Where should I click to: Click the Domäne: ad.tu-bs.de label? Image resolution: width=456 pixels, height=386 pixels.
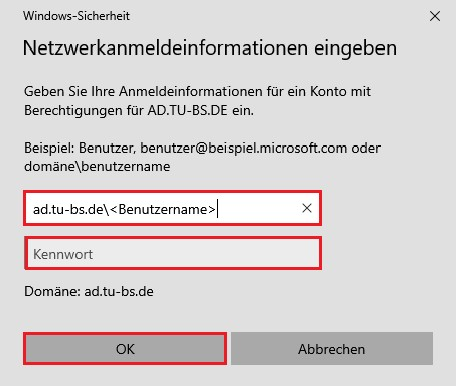pos(89,292)
